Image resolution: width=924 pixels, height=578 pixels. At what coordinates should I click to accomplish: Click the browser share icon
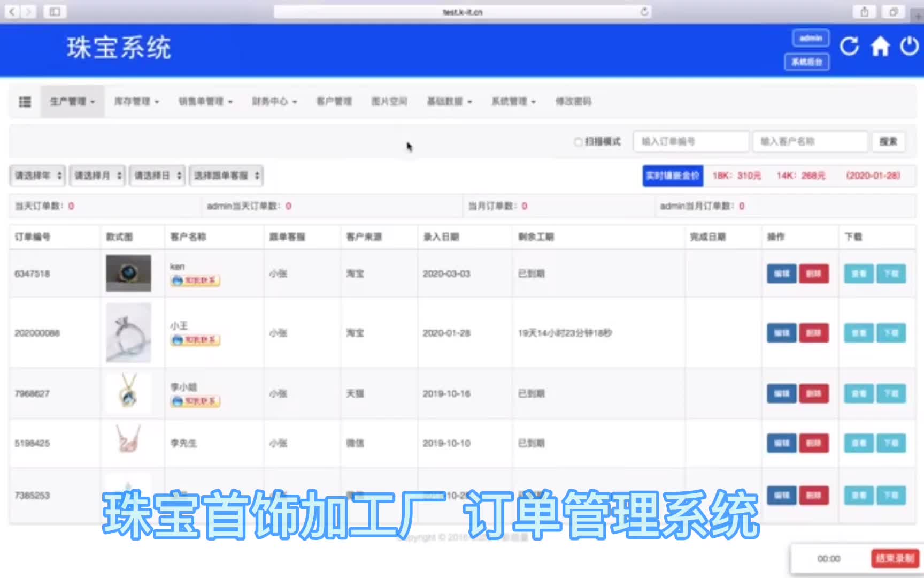864,11
